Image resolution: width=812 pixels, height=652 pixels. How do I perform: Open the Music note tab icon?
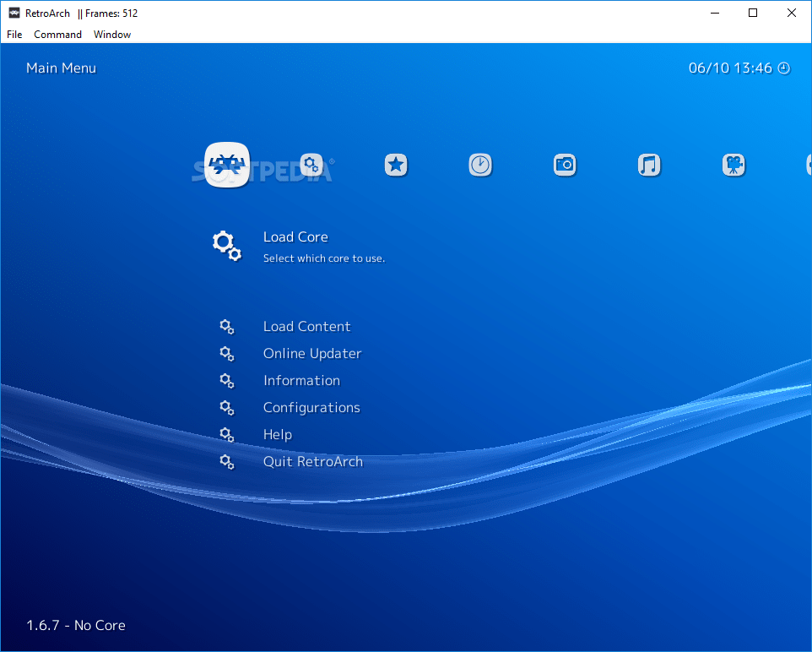tap(649, 166)
